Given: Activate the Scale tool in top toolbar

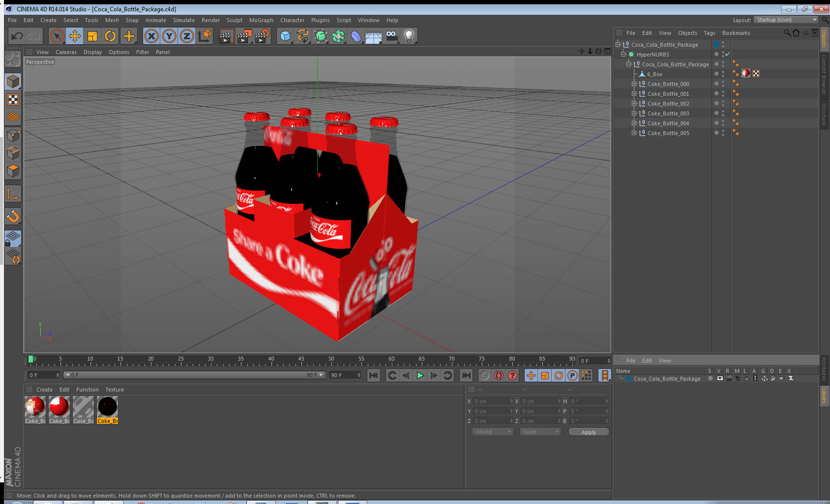Looking at the screenshot, I should point(92,36).
